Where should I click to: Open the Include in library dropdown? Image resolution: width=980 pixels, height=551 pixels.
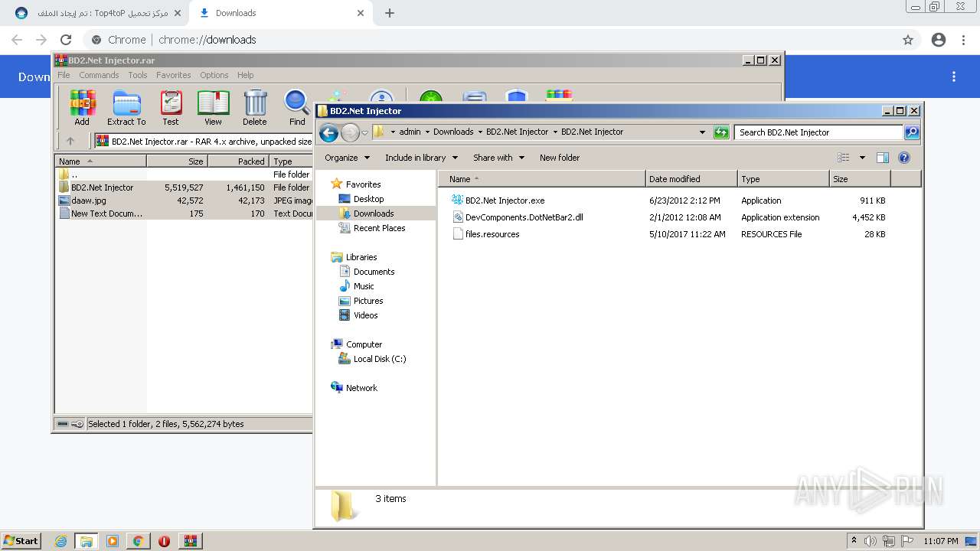tap(421, 158)
